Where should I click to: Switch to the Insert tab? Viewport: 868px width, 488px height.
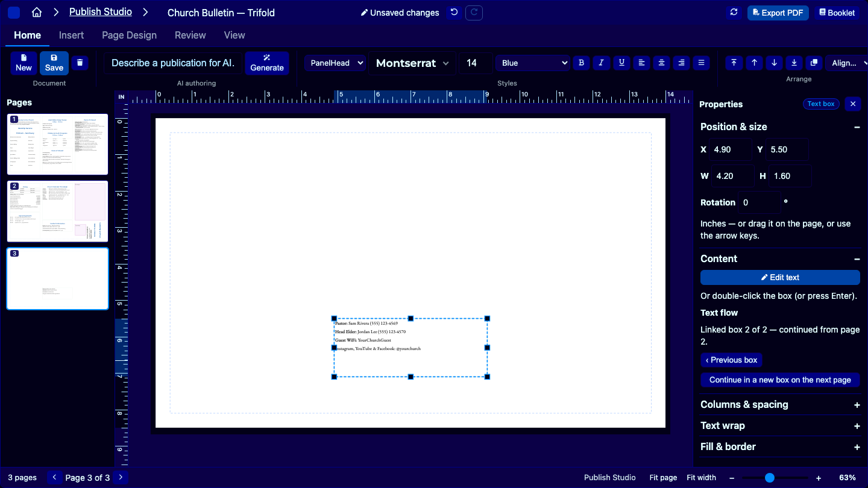pyautogui.click(x=71, y=35)
